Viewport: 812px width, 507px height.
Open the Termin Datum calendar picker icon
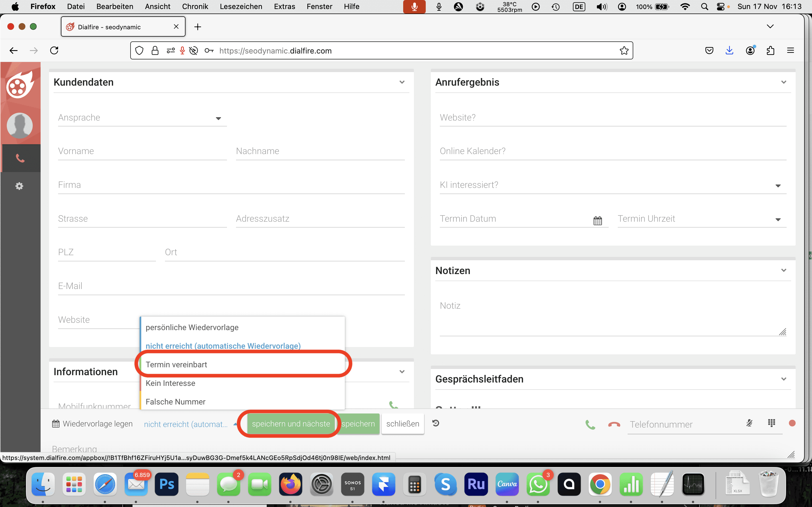coord(598,220)
